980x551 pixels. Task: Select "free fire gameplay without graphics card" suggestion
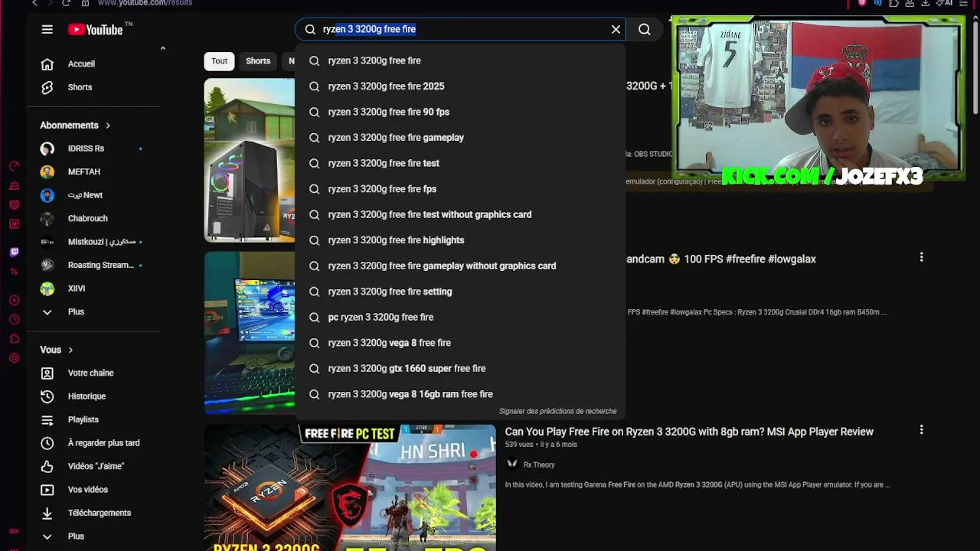(x=459, y=266)
